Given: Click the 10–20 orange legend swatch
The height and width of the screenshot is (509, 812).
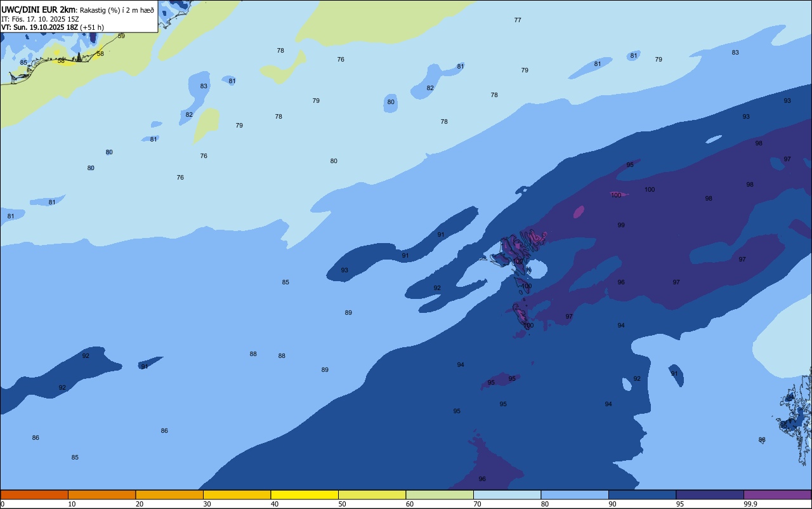Looking at the screenshot, I should (x=101, y=494).
